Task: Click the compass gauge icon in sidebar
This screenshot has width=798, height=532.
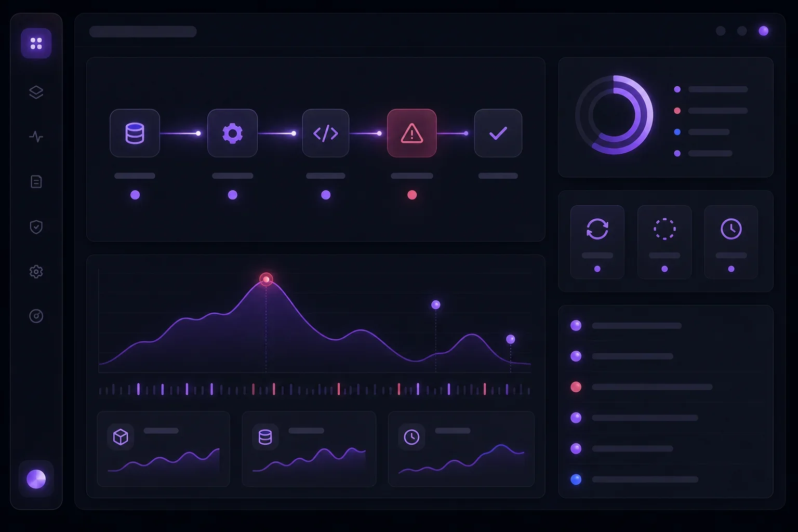Action: click(36, 316)
